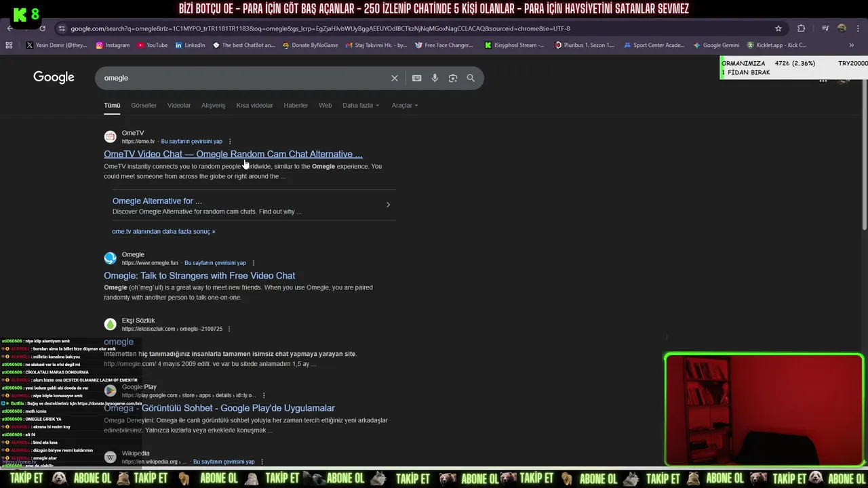Open the Pluribus 1. Sezon bookmark
This screenshot has width=868, height=488.
[x=584, y=45]
